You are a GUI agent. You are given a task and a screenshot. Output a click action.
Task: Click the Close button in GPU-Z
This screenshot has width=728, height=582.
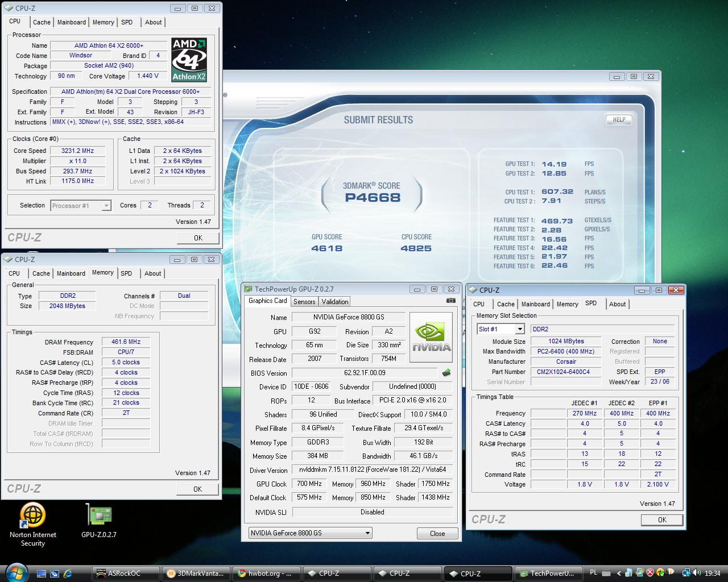437,533
